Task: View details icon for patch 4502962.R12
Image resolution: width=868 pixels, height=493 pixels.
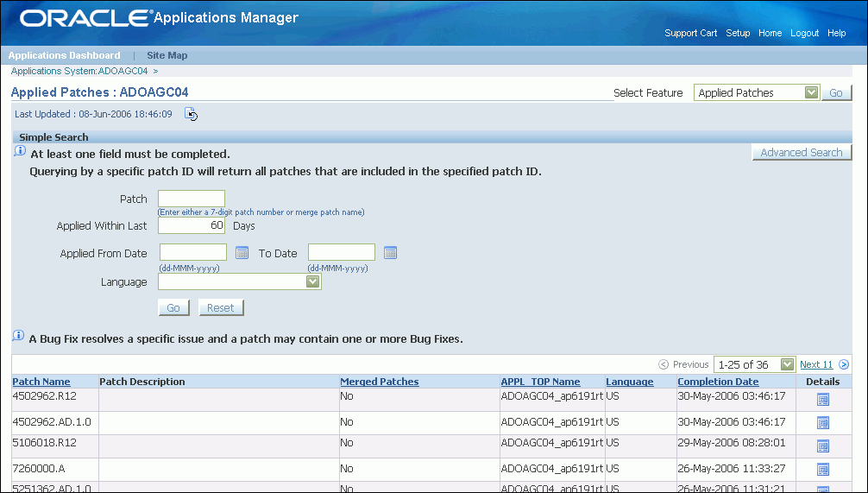Action: click(823, 400)
